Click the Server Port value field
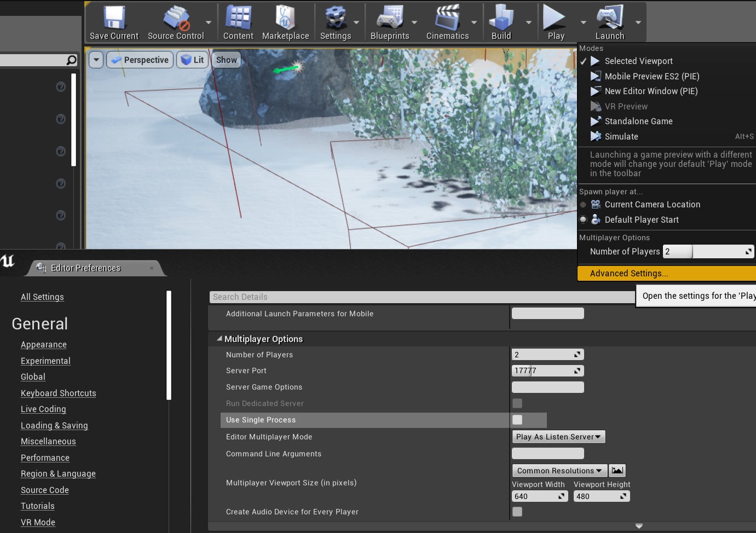 [x=548, y=370]
